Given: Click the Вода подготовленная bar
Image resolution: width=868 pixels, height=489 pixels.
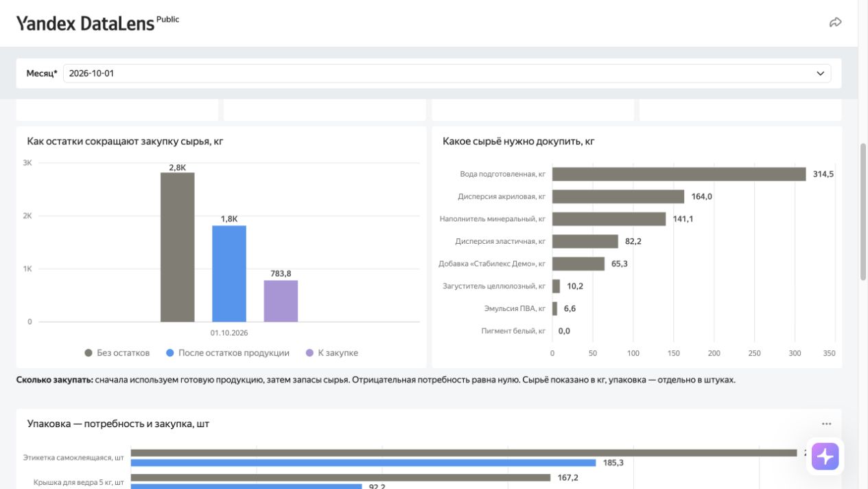Looking at the screenshot, I should click(x=679, y=174).
